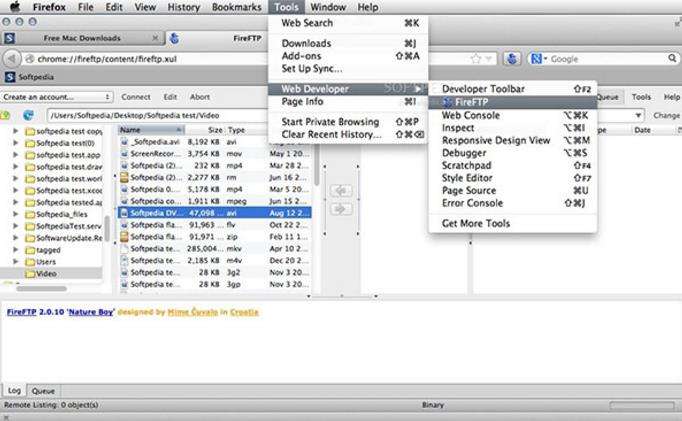This screenshot has width=682, height=421.
Task: Click the bookmark star in address bar
Action: 476,59
